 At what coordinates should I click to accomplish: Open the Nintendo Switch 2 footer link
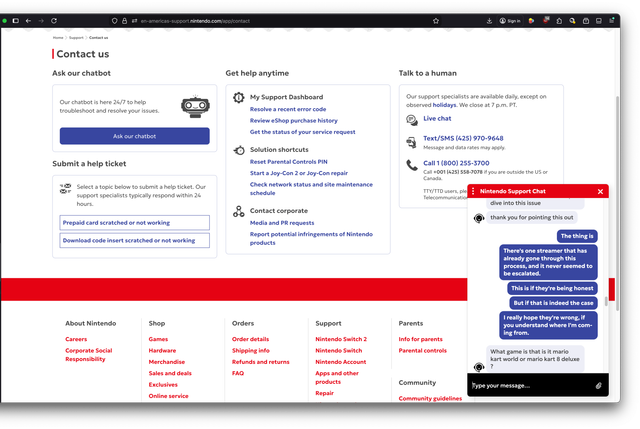pos(341,340)
